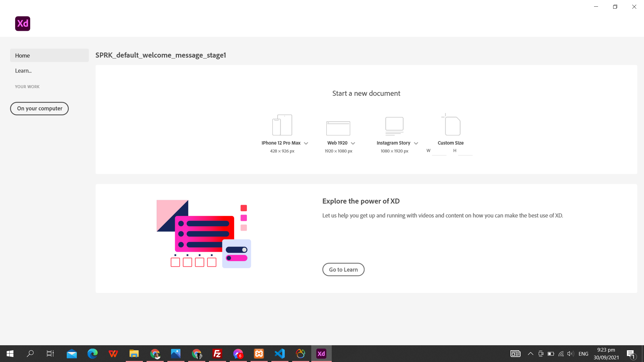Click the Adobe XD logo icon
This screenshot has height=362, width=644.
(22, 23)
